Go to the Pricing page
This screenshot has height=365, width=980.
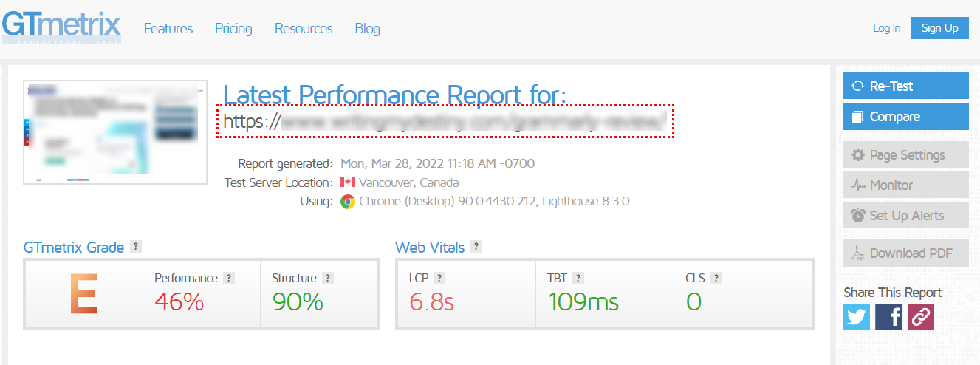tap(233, 29)
